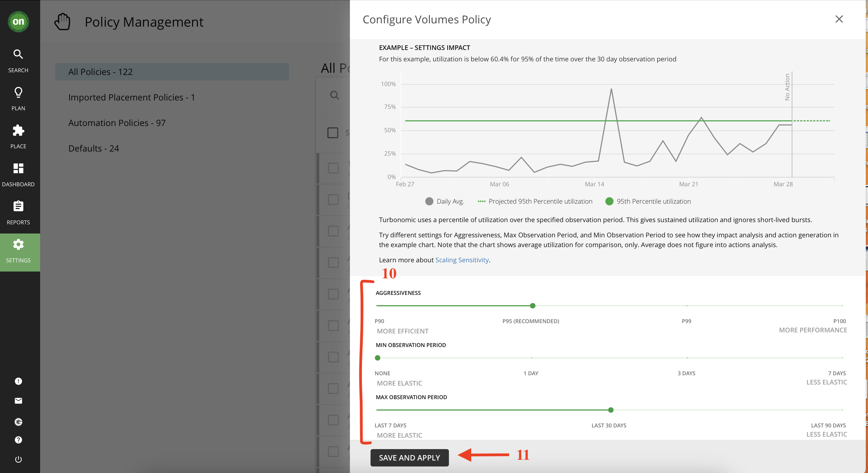Viewport: 868px width, 473px height.
Task: Click the Turbonomic 'on' logo icon
Action: 18,22
